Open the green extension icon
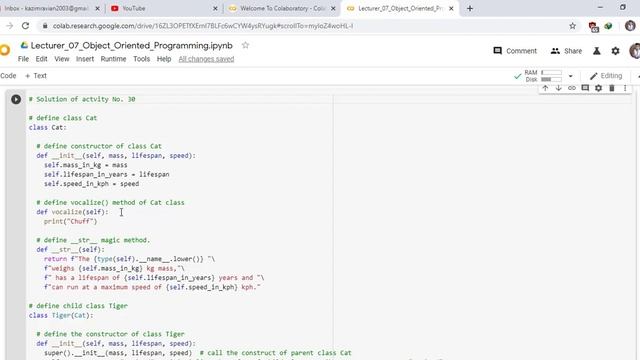 pyautogui.click(x=608, y=26)
